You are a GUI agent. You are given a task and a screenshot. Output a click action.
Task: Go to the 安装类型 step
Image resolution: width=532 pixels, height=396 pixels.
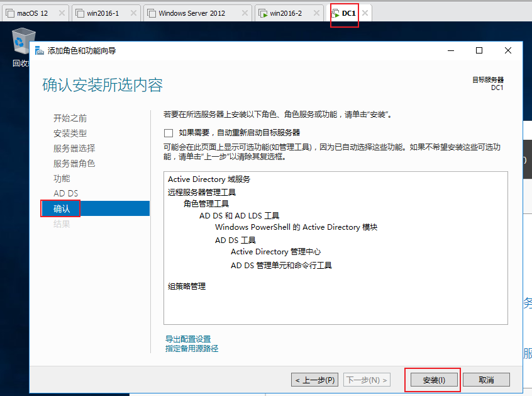coord(70,133)
